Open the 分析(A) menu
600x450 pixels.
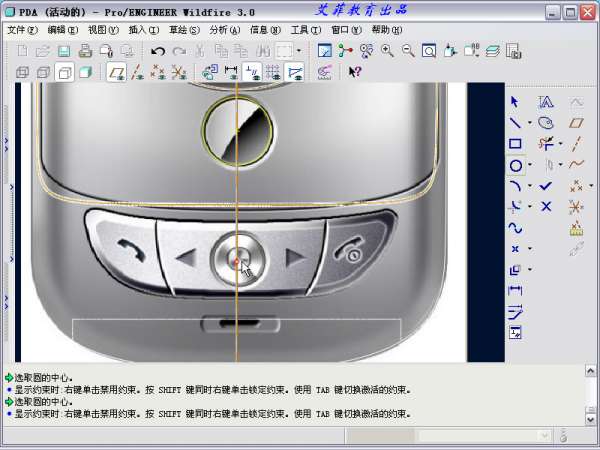[x=225, y=30]
